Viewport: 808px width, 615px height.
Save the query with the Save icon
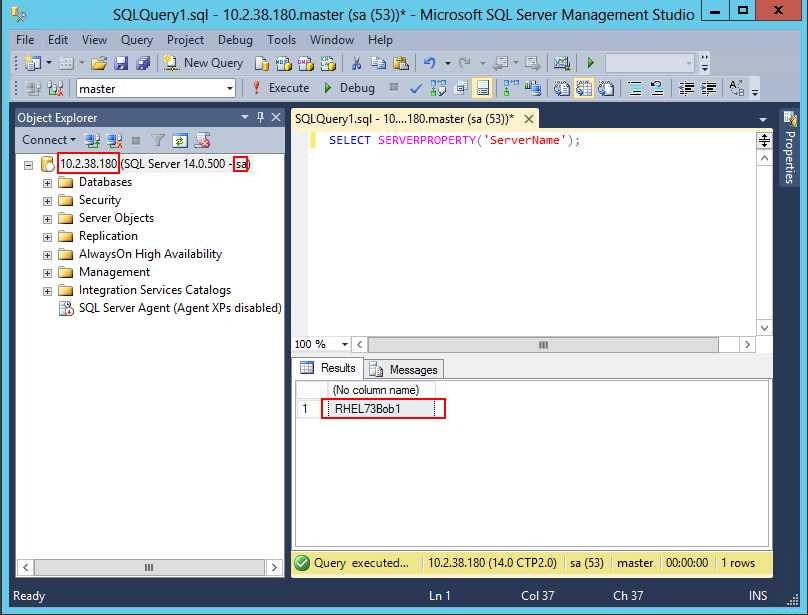coord(121,63)
